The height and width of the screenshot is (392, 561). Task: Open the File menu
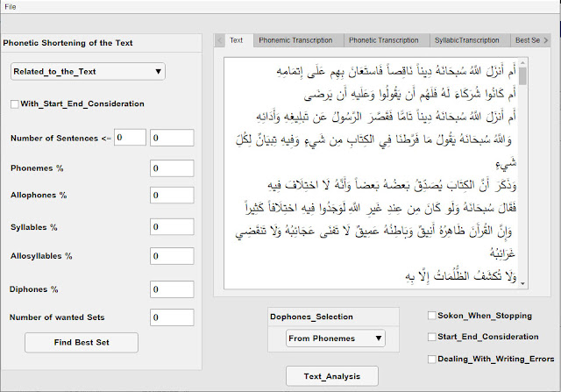tap(10, 7)
